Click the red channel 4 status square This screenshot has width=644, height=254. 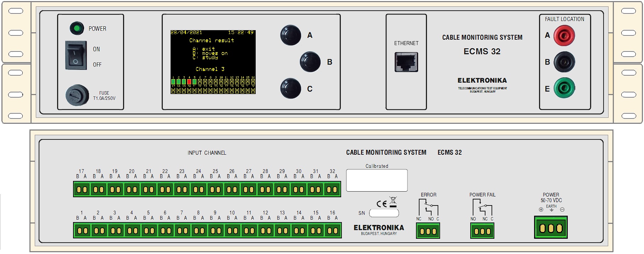pos(189,82)
